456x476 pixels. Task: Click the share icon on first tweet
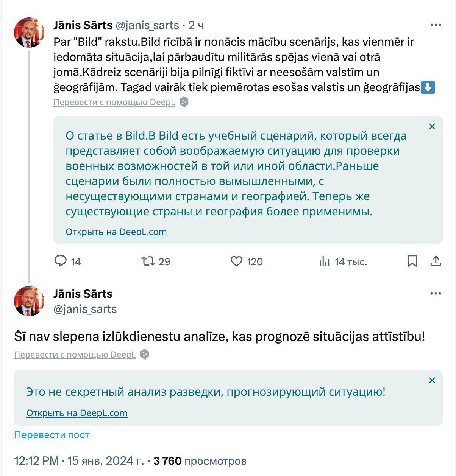tap(436, 261)
